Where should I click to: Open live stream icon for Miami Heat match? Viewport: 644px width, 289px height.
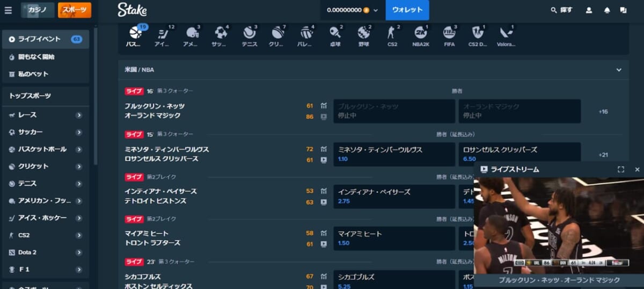pos(323,244)
